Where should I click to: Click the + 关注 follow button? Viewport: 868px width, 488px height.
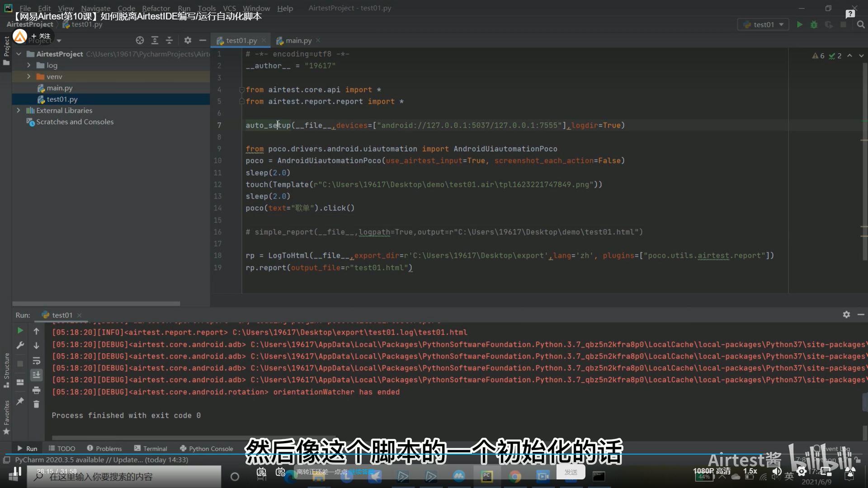(x=41, y=36)
